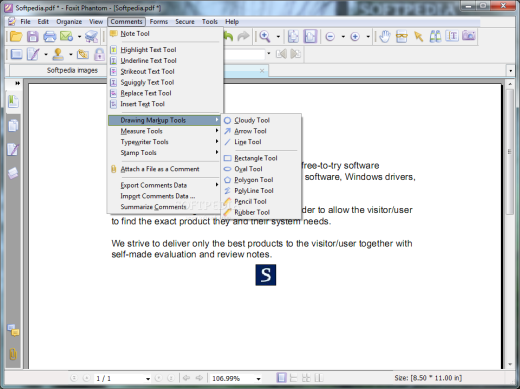The width and height of the screenshot is (520, 389).
Task: Click the S logo image in document
Action: [x=266, y=275]
